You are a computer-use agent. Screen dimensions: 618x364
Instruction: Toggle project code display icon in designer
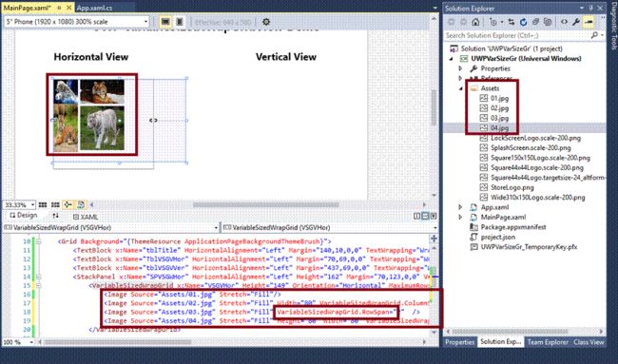[81, 205]
